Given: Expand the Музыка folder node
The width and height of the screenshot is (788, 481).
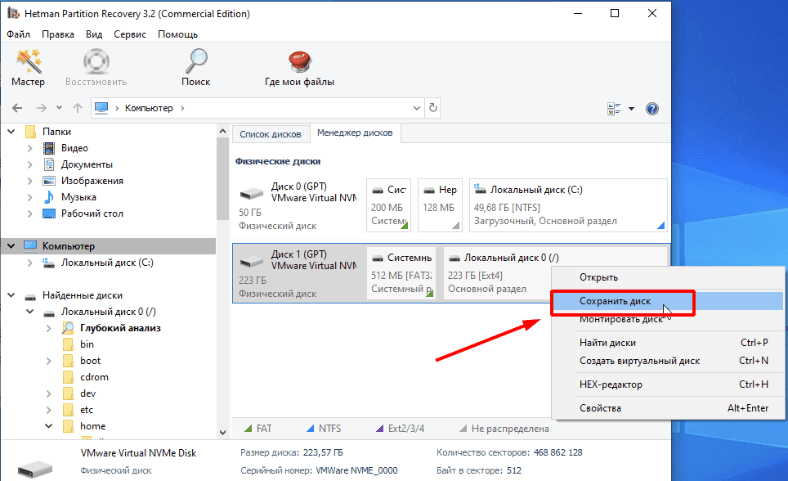Looking at the screenshot, I should (30, 197).
